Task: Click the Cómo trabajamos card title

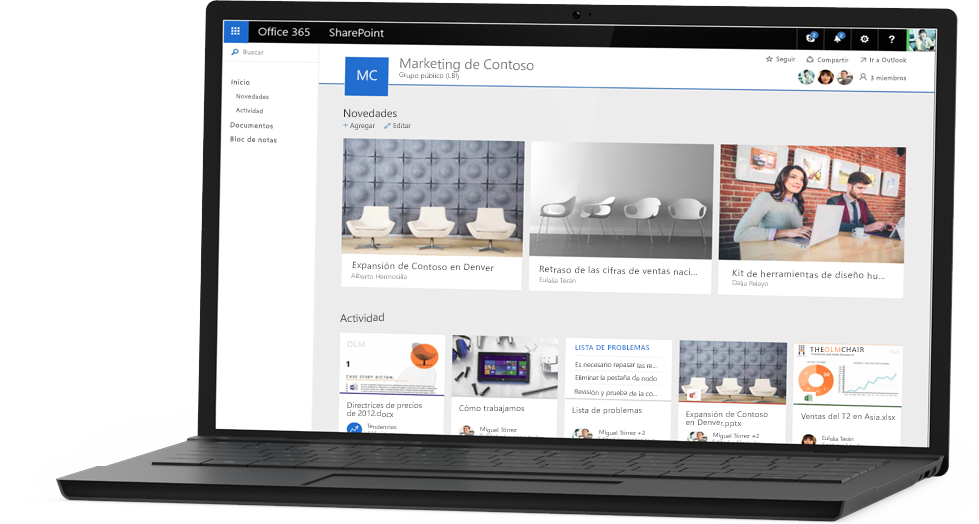Action: [x=491, y=408]
